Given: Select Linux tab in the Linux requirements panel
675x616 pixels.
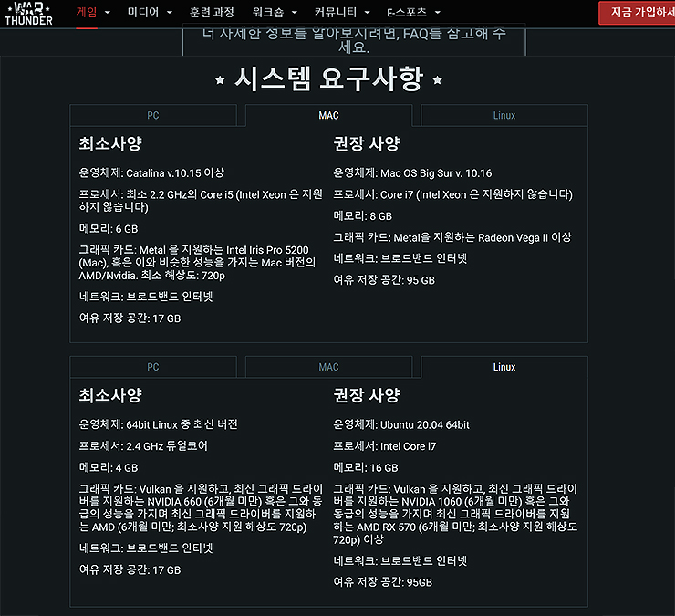Looking at the screenshot, I should [x=504, y=367].
